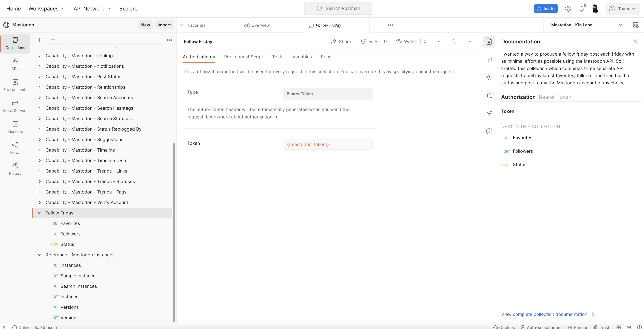Switch to the GET Favorites request tab
The width and height of the screenshot is (644, 329).
[x=209, y=25]
